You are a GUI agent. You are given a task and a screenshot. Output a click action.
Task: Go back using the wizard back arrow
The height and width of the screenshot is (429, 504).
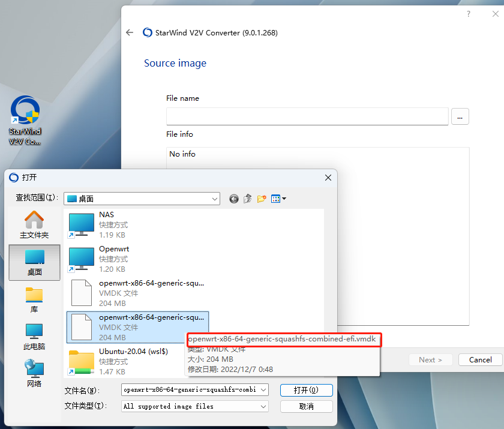pos(130,32)
